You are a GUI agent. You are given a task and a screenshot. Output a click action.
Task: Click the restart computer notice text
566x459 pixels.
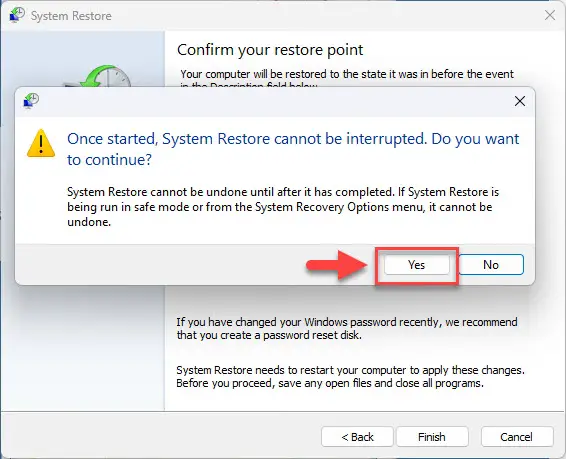pos(350,376)
